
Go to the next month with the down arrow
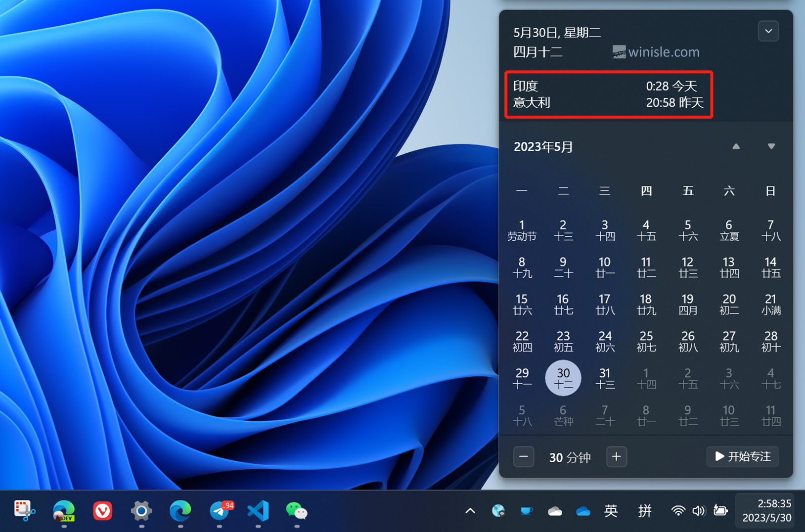(771, 146)
